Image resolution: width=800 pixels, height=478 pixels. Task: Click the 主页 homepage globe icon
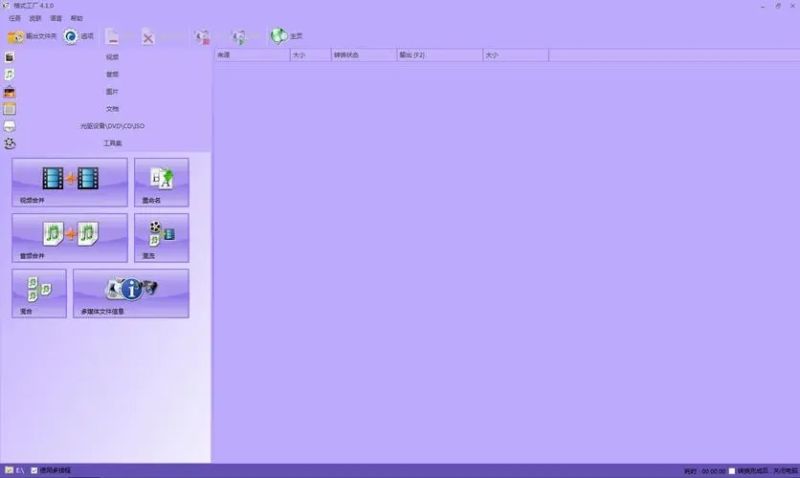click(278, 37)
